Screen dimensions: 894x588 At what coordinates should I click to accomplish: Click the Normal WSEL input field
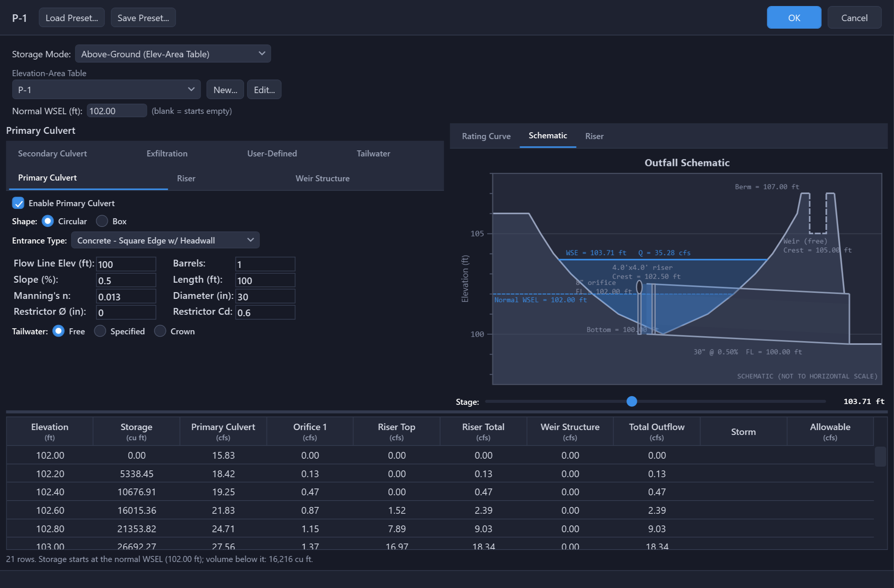(x=117, y=111)
